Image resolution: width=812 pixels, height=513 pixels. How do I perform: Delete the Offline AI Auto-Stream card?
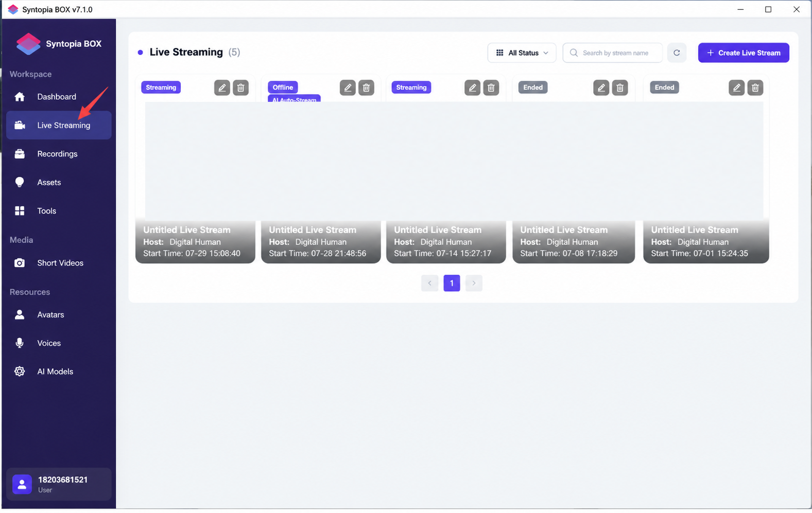366,87
